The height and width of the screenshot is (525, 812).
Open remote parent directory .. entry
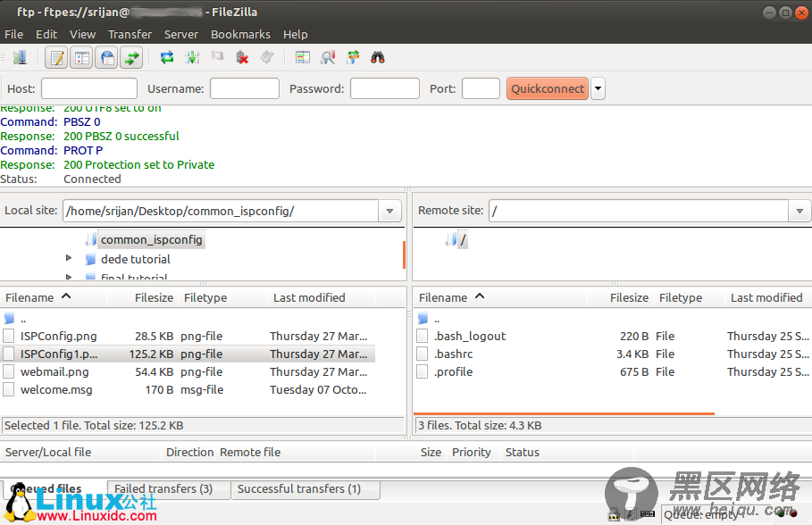613,319
